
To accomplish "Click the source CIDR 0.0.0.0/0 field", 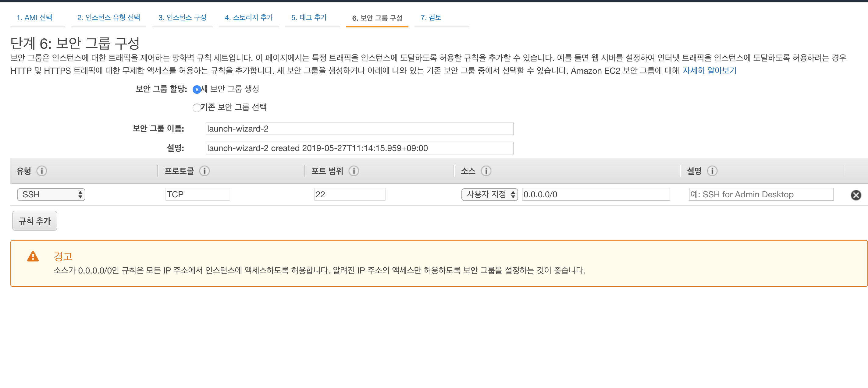I will 596,194.
